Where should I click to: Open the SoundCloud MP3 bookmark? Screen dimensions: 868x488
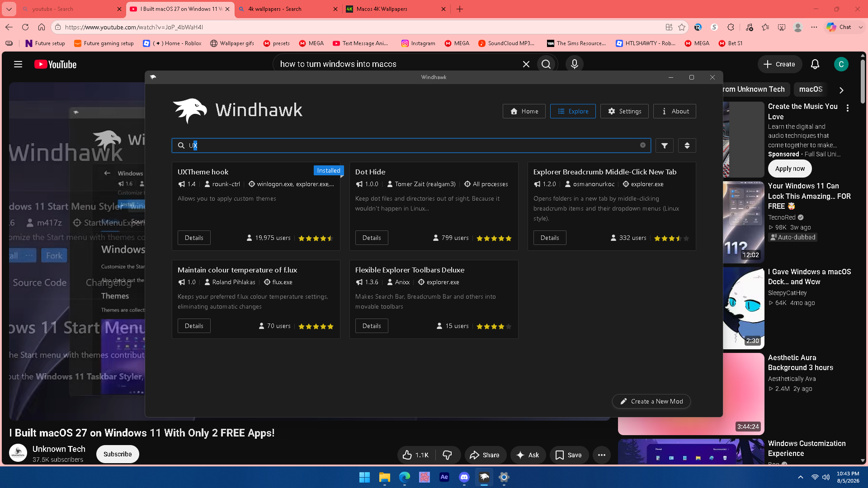[506, 43]
